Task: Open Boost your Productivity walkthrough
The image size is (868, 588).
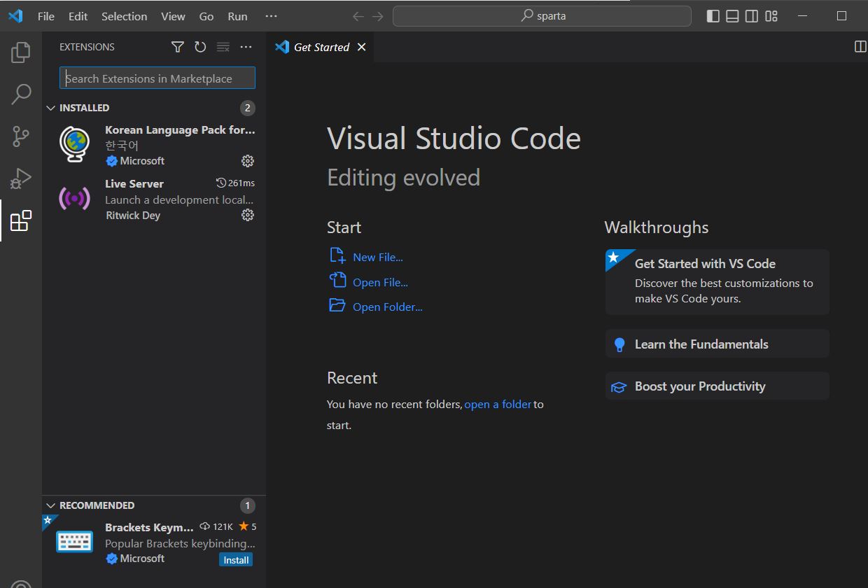Action: click(x=717, y=386)
